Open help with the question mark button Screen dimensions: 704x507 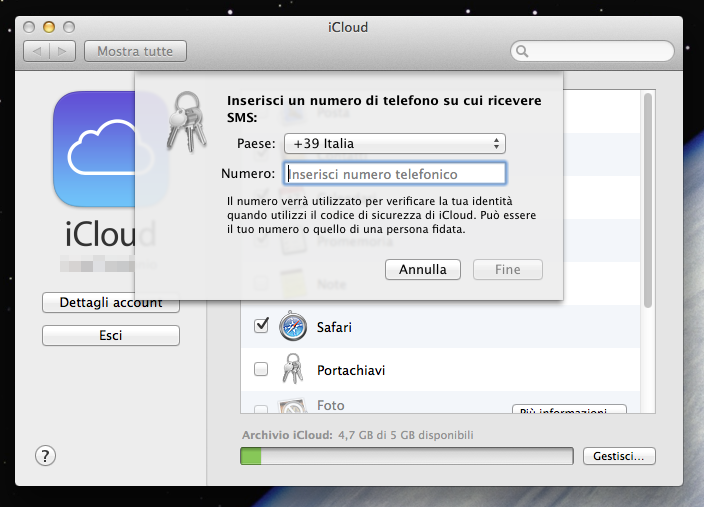coord(45,456)
